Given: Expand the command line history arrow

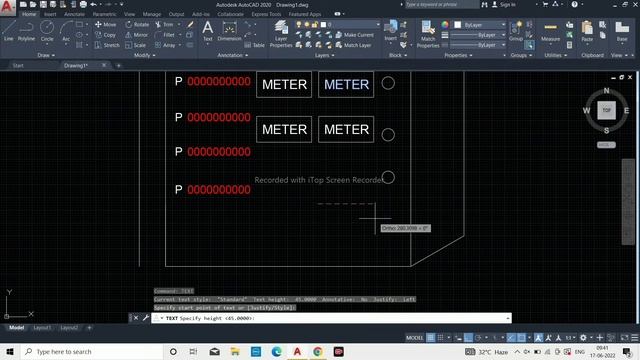Looking at the screenshot, I should pyautogui.click(x=508, y=318).
